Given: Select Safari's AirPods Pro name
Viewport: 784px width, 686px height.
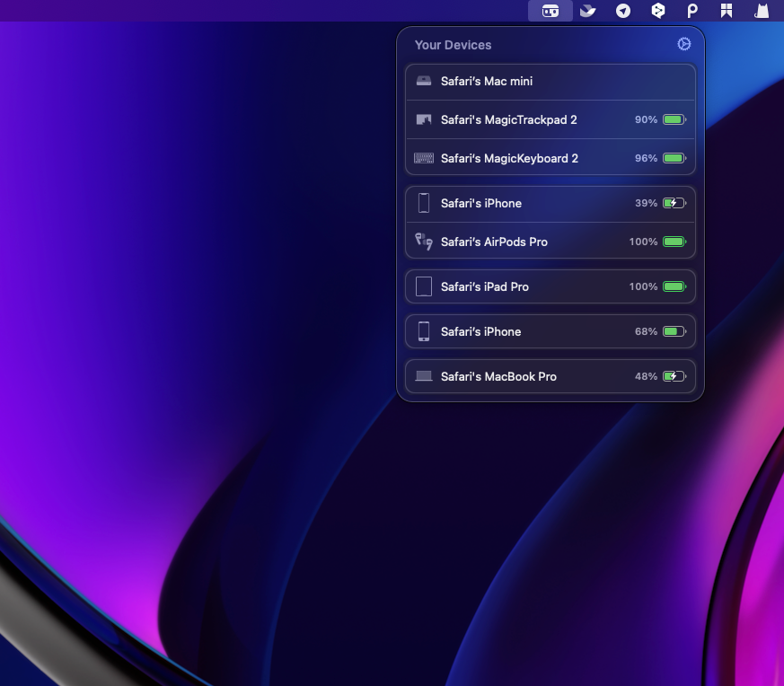Looking at the screenshot, I should [494, 242].
